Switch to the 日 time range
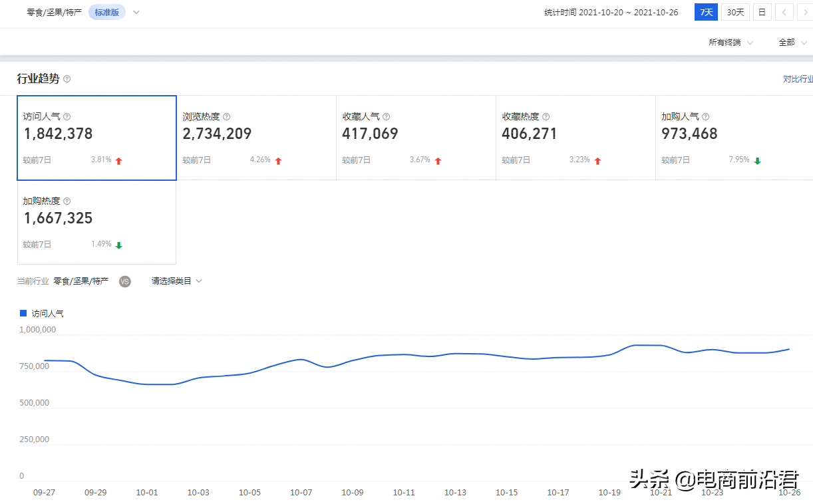The height and width of the screenshot is (504, 813). (762, 12)
